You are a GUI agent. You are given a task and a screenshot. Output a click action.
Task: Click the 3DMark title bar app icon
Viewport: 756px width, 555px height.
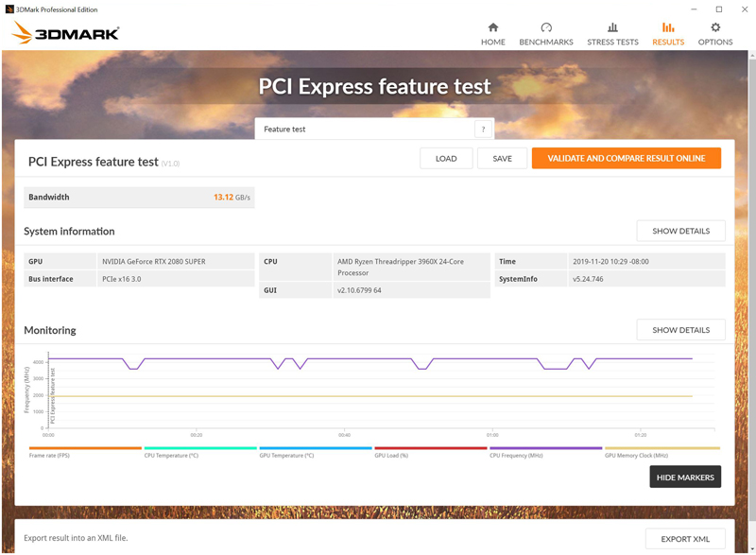[9, 8]
